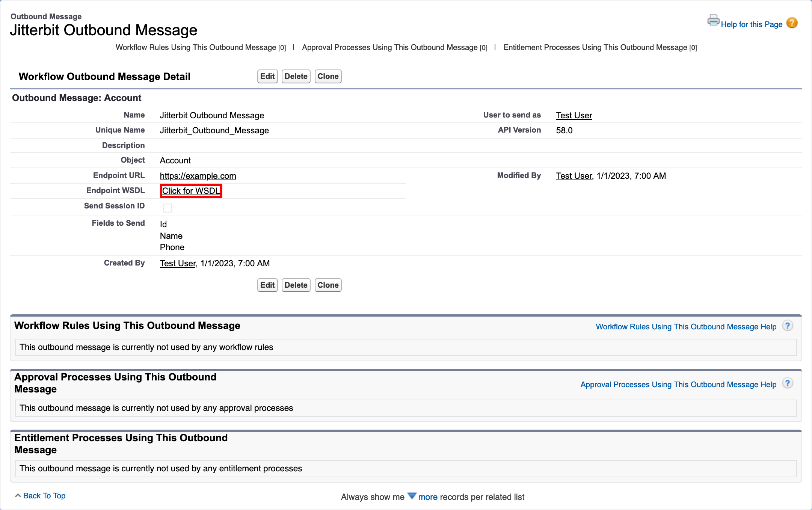
Task: Open Workflow Rules Using This Outbound Message Help
Action: click(x=686, y=327)
